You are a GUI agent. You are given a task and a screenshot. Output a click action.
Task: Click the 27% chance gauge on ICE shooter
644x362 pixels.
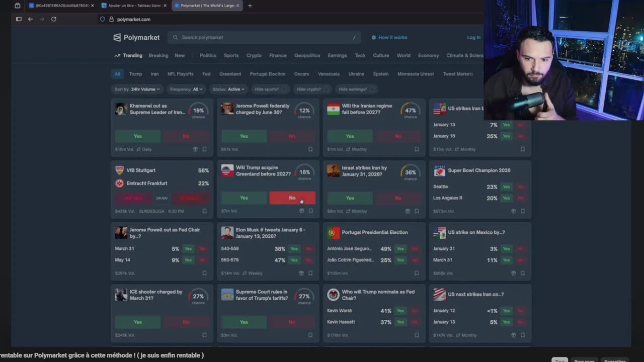click(198, 298)
